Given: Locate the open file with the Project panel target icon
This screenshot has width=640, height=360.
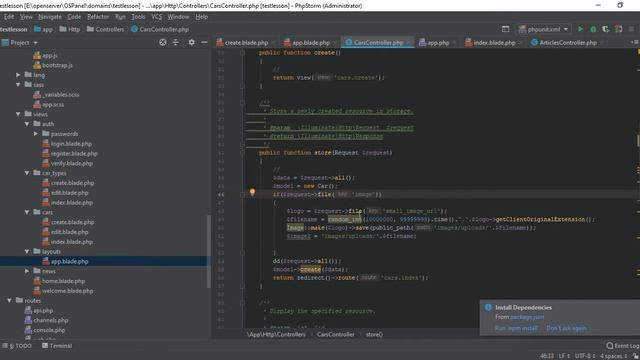Looking at the screenshot, I should (162, 42).
